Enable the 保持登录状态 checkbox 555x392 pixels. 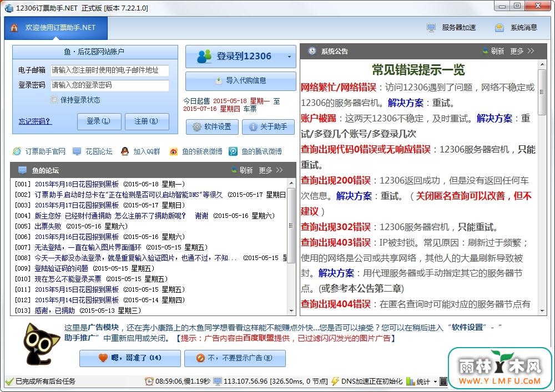pyautogui.click(x=54, y=100)
